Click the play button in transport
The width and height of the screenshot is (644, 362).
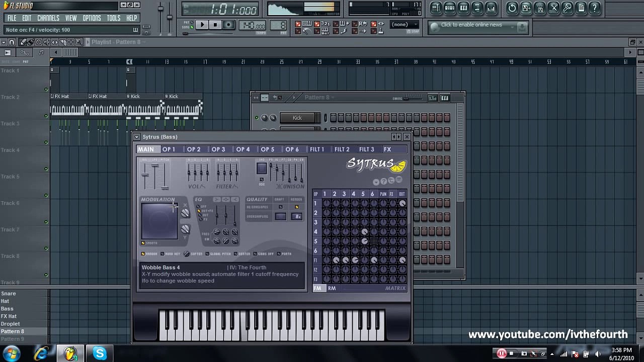tap(202, 25)
